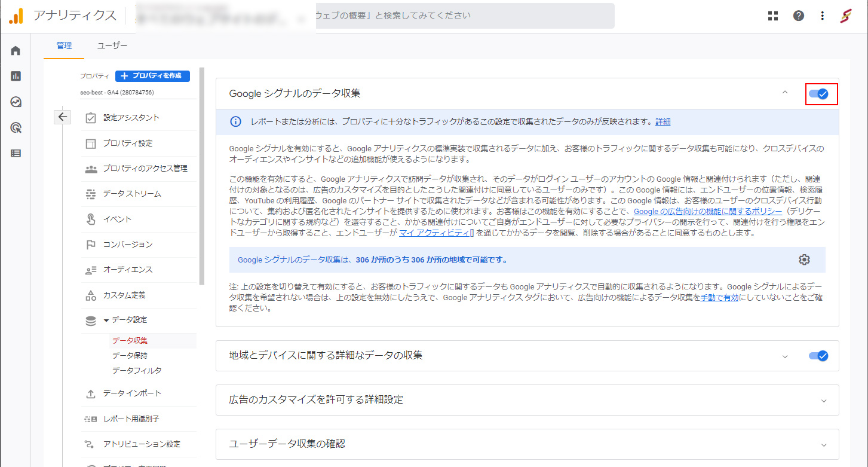Toggle 地域とデバイスに関する詳細なデータの収集 switch

point(818,356)
